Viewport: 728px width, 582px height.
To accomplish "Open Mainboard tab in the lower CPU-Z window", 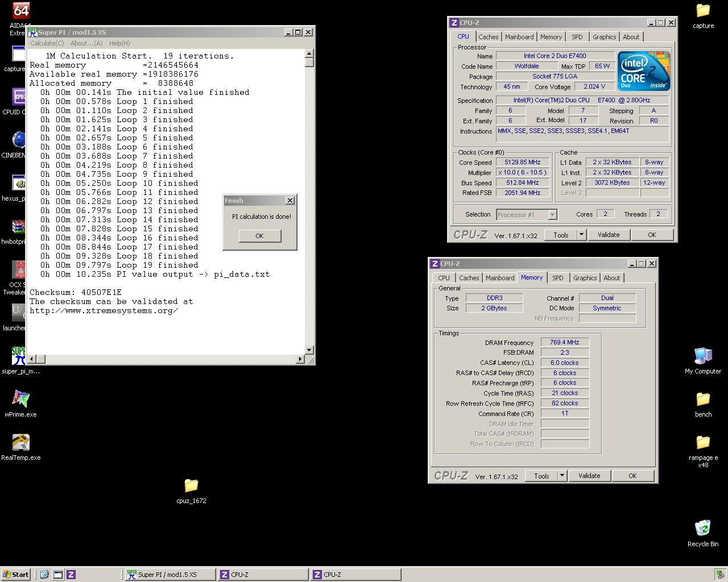I will [500, 278].
